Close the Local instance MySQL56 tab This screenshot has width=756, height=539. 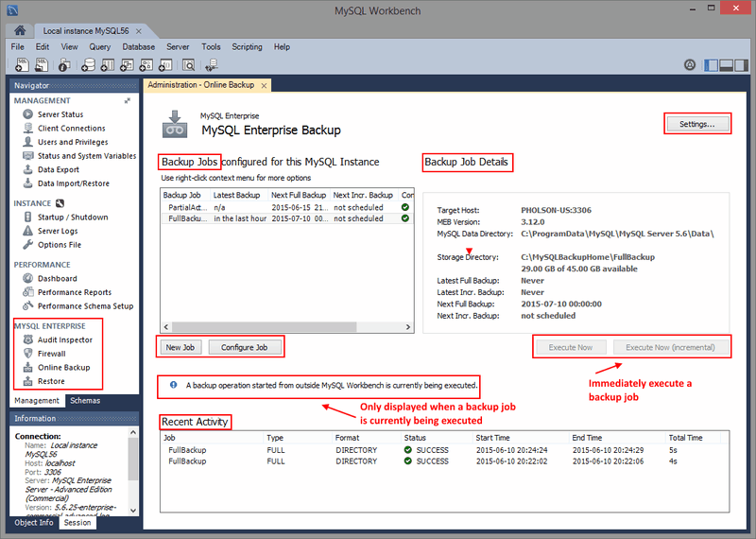coord(139,31)
